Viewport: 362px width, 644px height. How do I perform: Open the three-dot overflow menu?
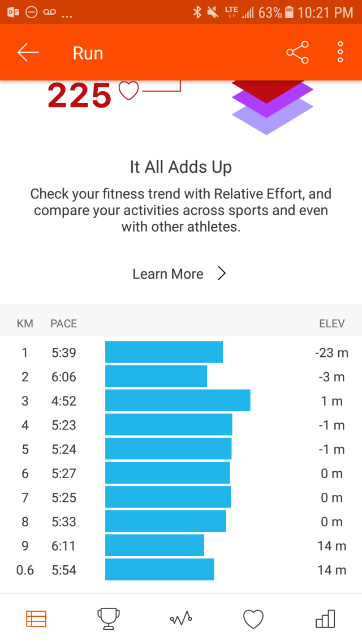pyautogui.click(x=340, y=53)
